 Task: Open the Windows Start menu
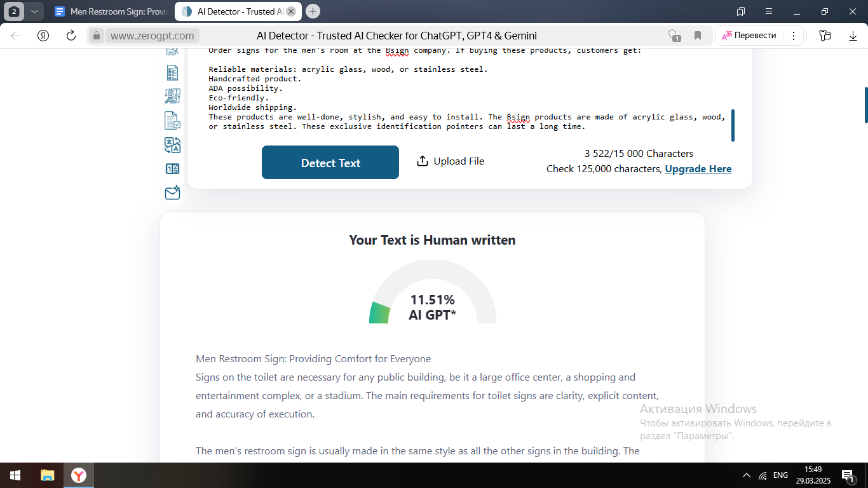pos(15,475)
